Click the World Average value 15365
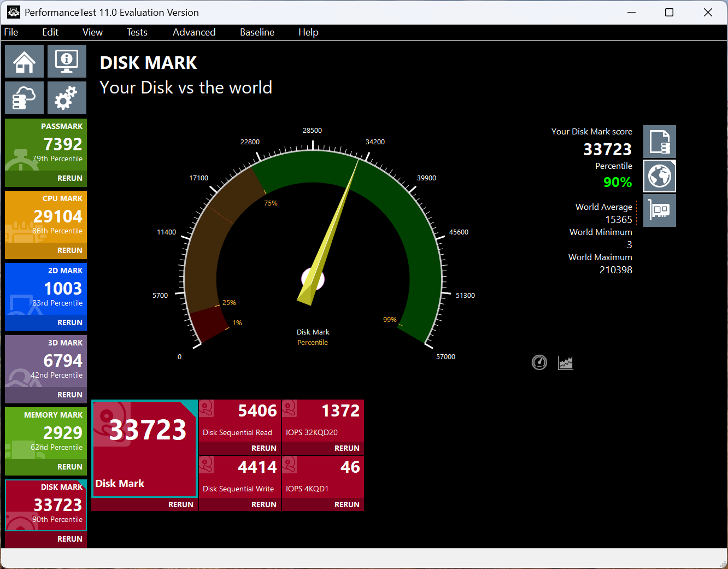Screen dimensions: 728x569 (619, 220)
